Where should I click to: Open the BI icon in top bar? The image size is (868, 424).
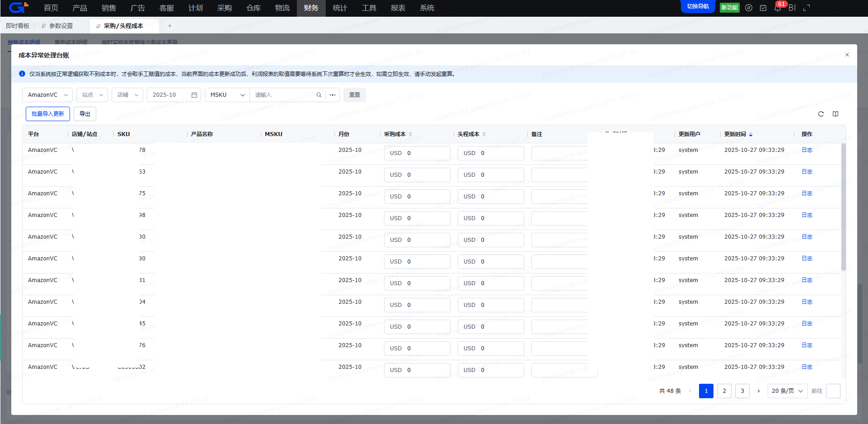[x=792, y=8]
